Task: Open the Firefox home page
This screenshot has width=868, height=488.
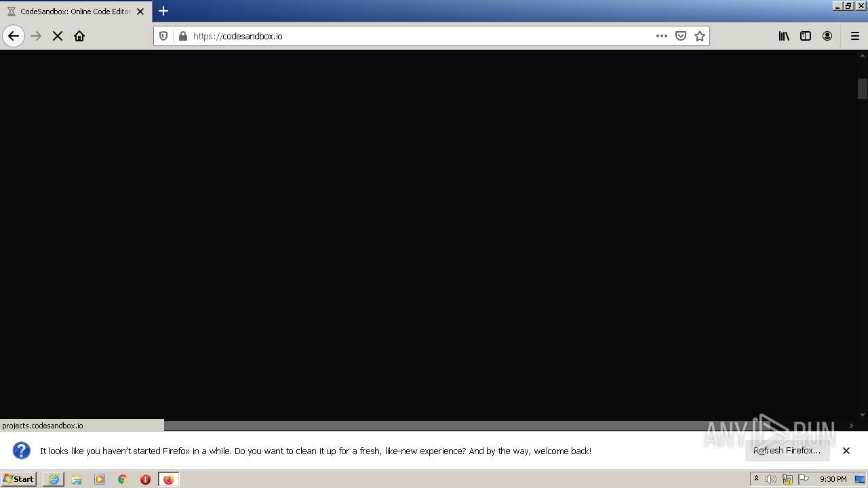Action: click(79, 36)
